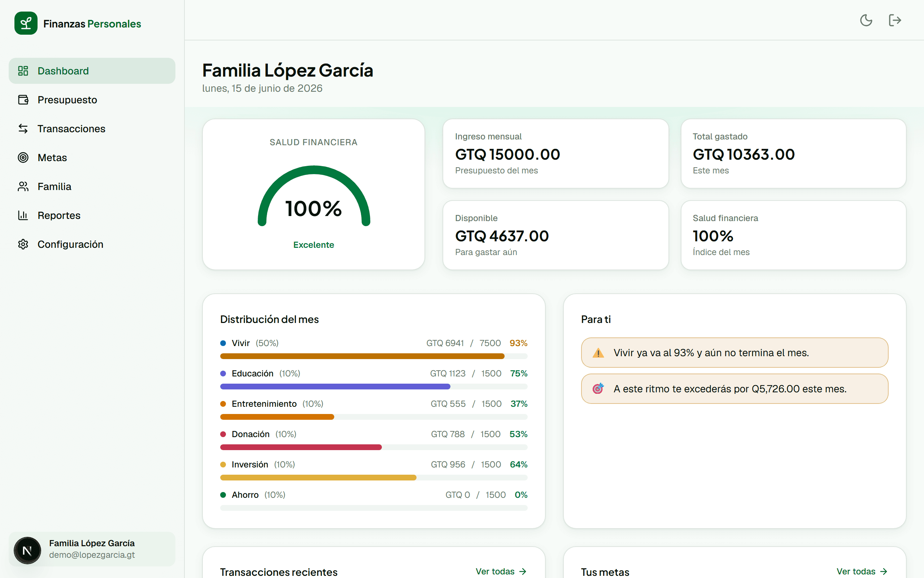The image size is (924, 578).
Task: Click the Reportes bar chart icon
Action: coord(23,215)
